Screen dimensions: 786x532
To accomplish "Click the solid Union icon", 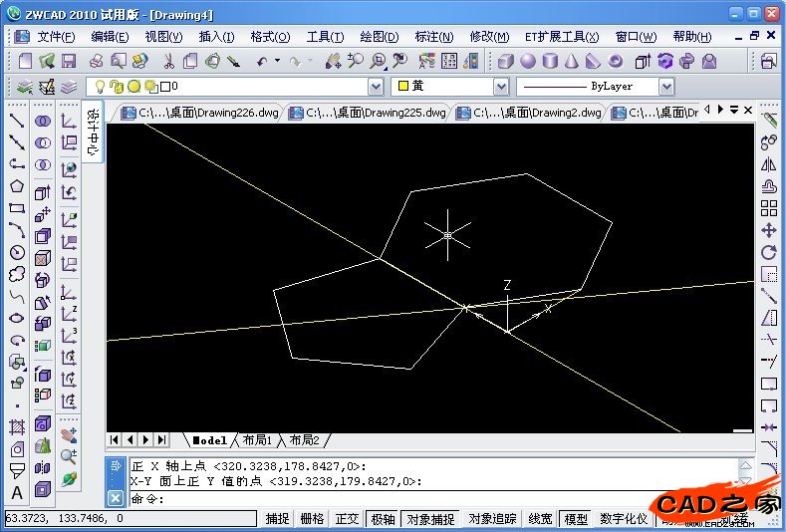I will pos(43,121).
